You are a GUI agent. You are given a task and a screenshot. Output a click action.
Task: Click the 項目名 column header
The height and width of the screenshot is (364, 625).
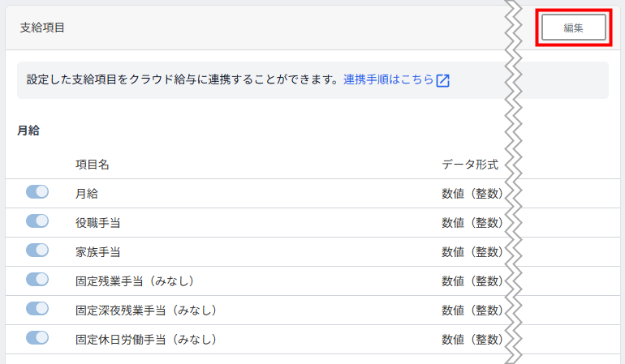(x=93, y=164)
